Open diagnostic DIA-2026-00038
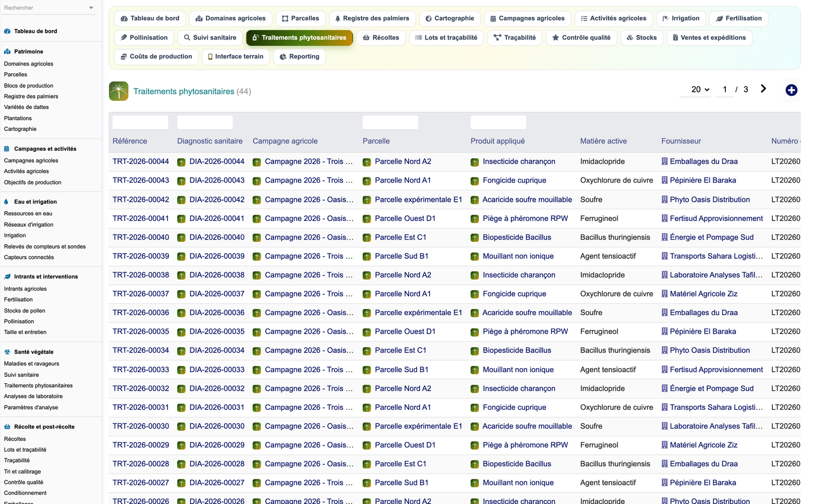Screen dimensions: 815x504 (x=217, y=275)
